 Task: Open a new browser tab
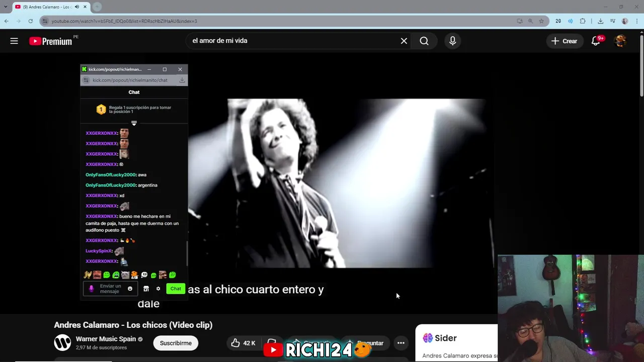click(x=97, y=7)
